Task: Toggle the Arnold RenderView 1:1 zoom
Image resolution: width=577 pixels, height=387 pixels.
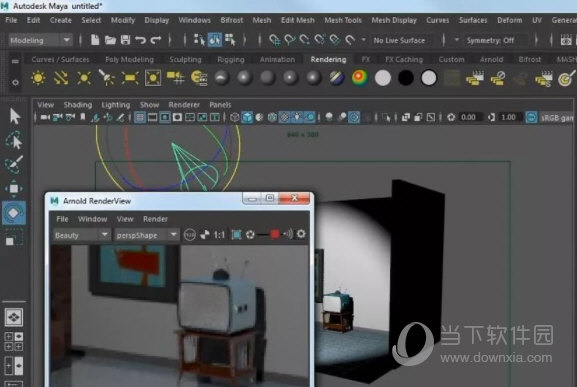Action: 219,235
